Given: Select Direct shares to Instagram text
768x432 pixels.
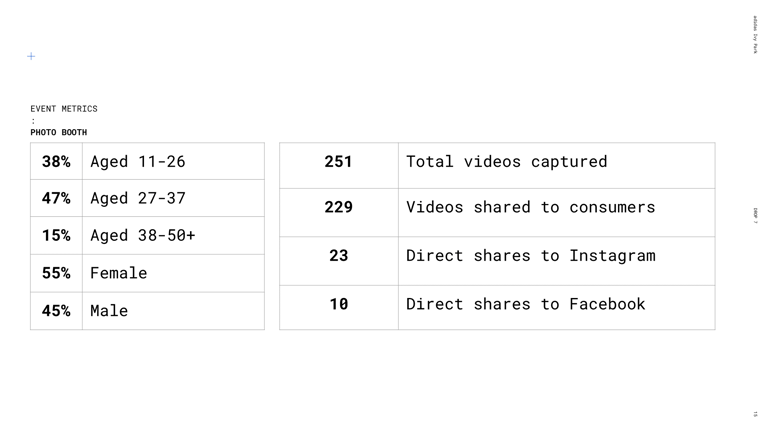Looking at the screenshot, I should coord(530,256).
